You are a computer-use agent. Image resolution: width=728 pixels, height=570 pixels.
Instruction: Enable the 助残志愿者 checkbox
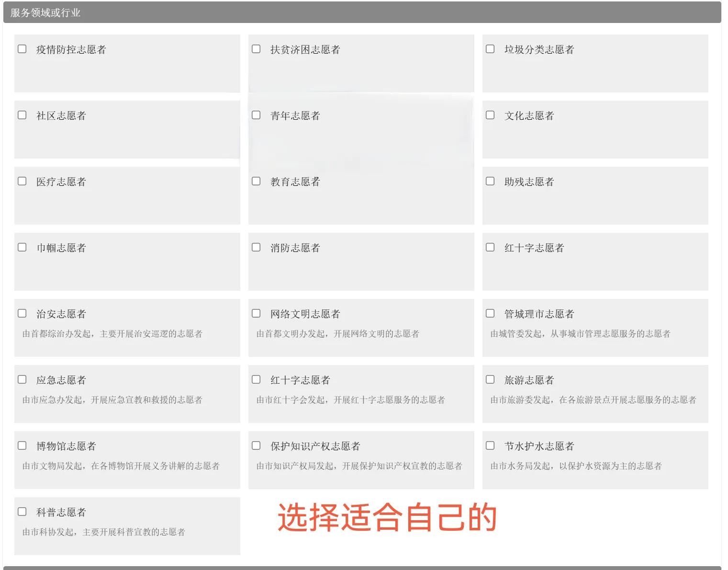coord(490,181)
